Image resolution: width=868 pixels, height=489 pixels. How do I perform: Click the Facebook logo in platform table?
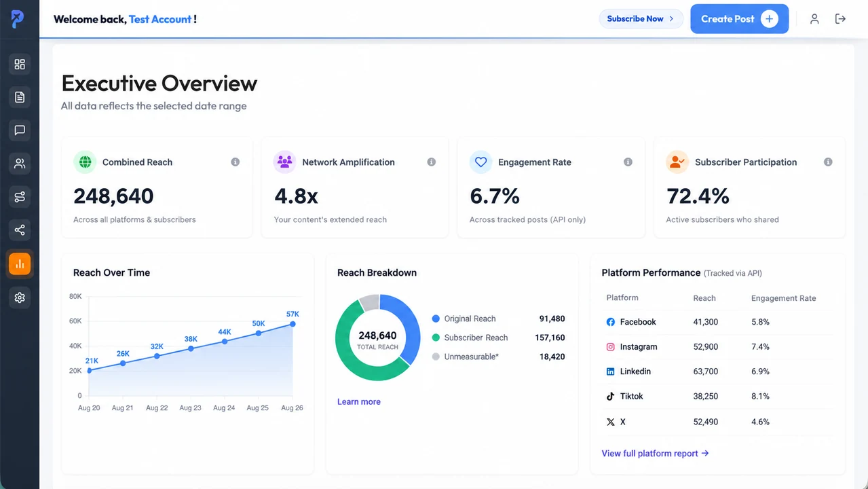click(610, 322)
